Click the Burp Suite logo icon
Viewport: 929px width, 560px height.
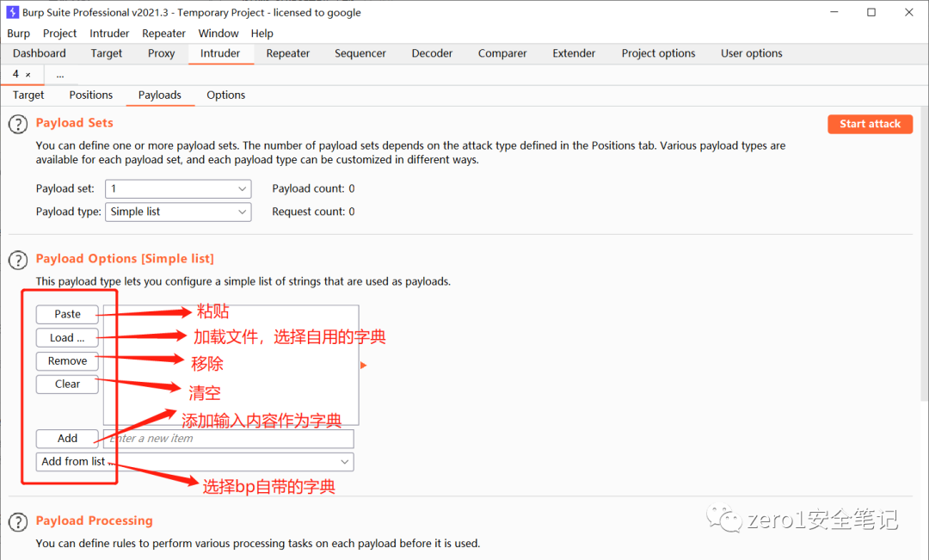tap(12, 12)
